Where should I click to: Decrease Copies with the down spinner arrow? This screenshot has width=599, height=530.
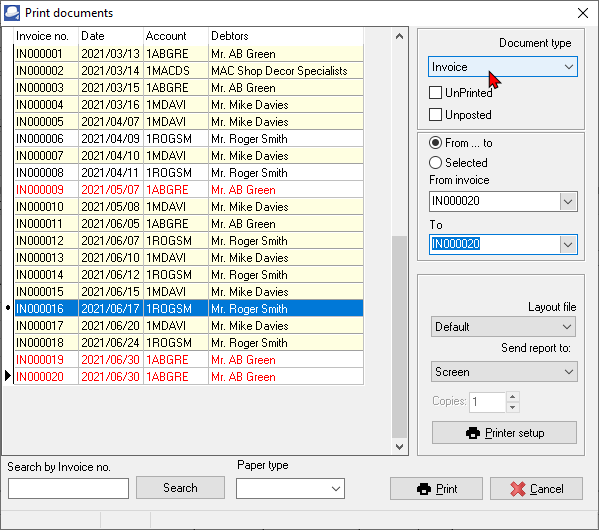coord(513,407)
